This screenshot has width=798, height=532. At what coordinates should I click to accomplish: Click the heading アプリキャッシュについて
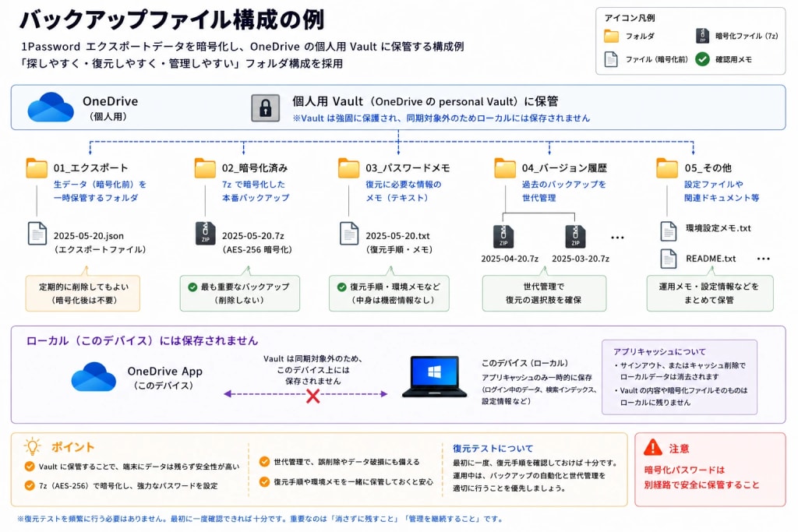(x=659, y=351)
